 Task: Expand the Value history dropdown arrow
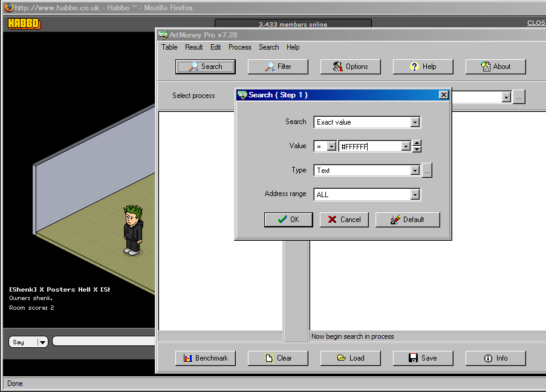point(406,146)
